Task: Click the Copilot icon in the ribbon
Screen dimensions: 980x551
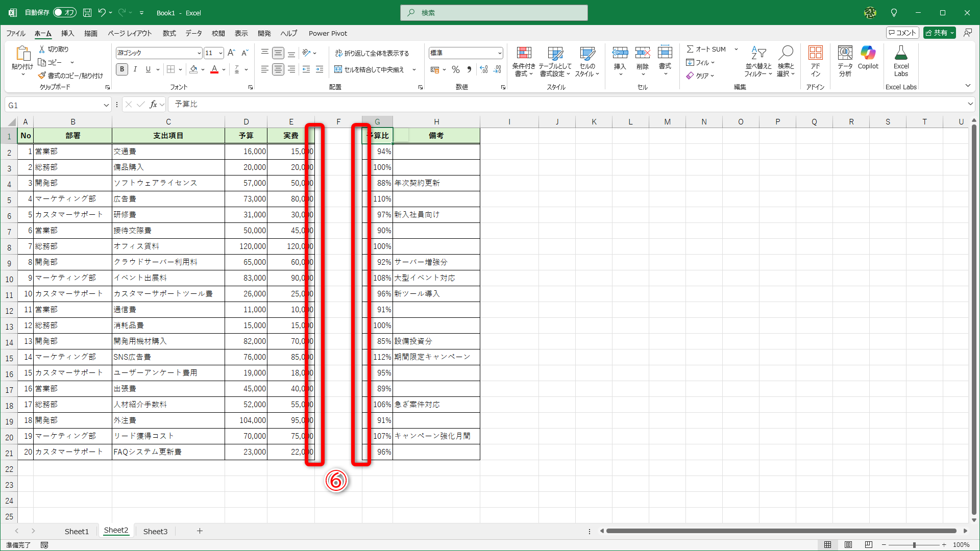Action: point(868,53)
